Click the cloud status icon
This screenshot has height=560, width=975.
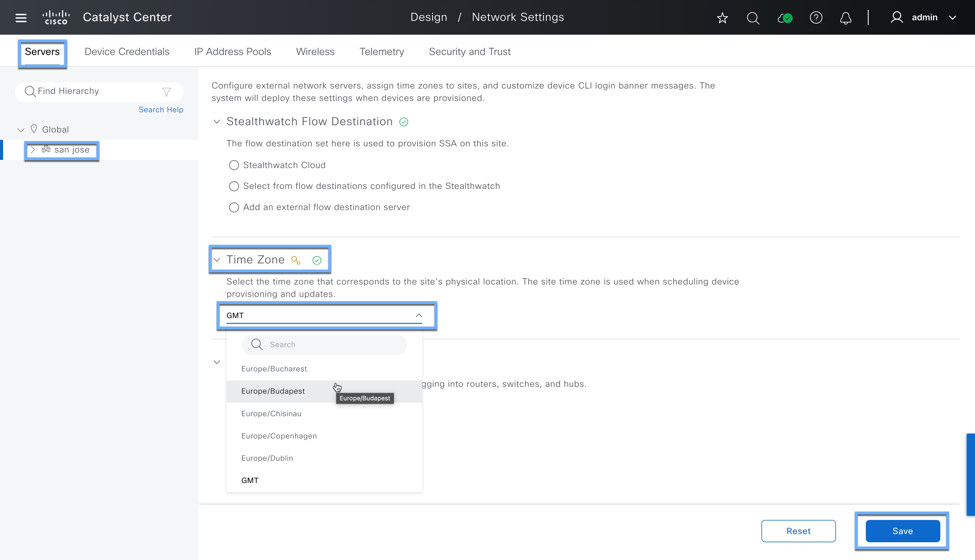(785, 18)
